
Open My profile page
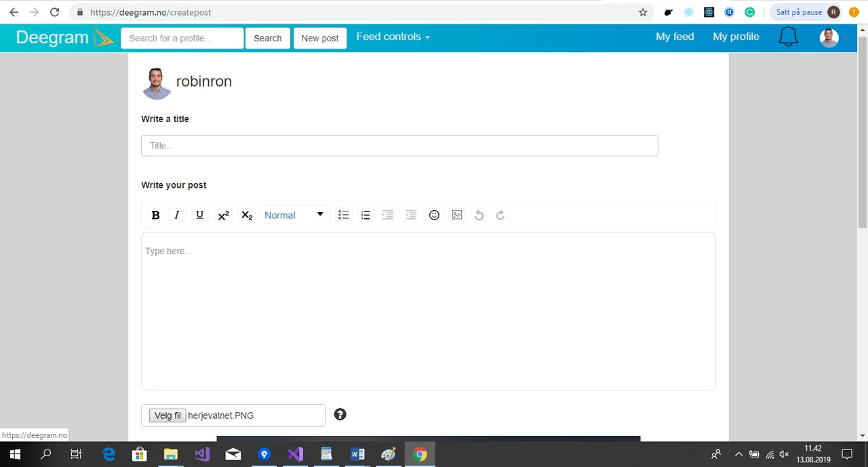pos(736,37)
